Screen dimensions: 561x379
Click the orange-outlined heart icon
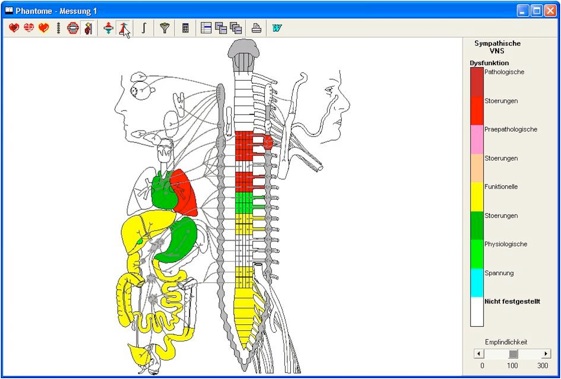pos(44,28)
